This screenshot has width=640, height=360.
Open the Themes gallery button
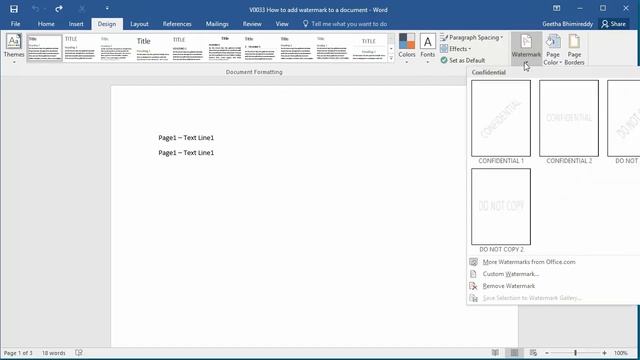click(14, 48)
